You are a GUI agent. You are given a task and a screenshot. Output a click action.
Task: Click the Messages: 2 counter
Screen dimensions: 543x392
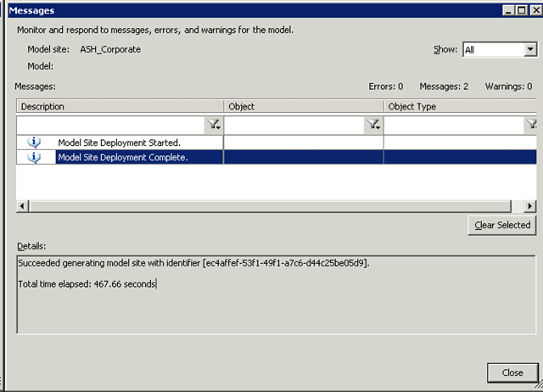(444, 87)
